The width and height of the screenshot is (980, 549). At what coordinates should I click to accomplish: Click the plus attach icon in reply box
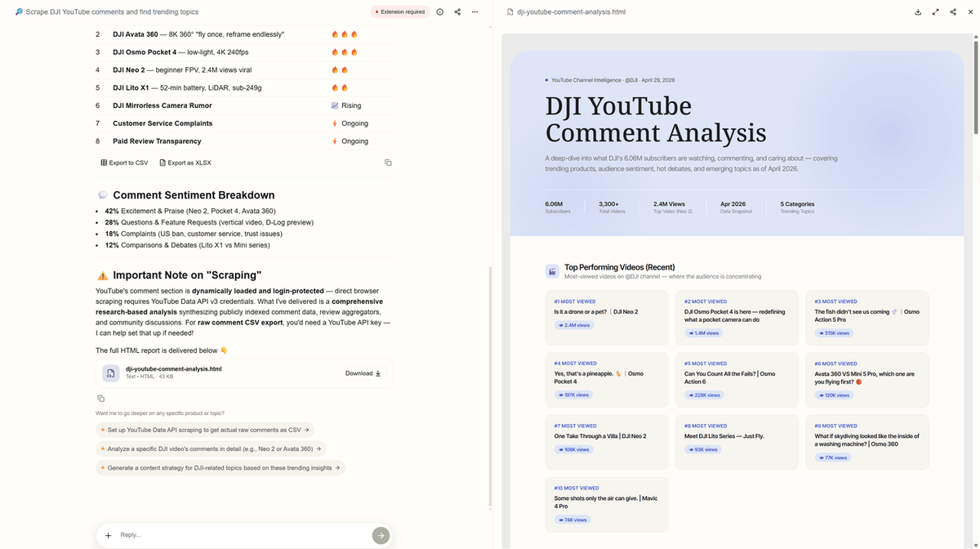click(108, 535)
